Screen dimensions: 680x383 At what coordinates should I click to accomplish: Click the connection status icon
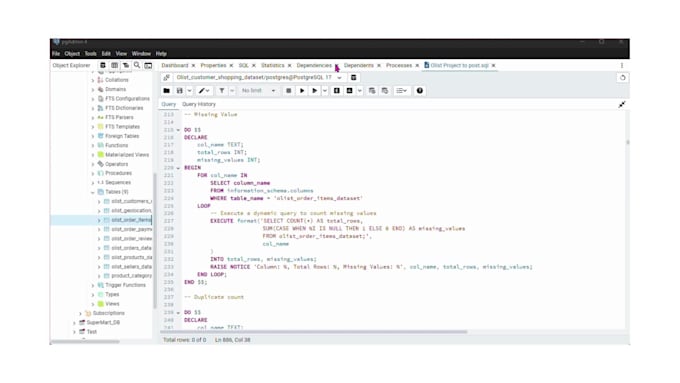coord(167,78)
